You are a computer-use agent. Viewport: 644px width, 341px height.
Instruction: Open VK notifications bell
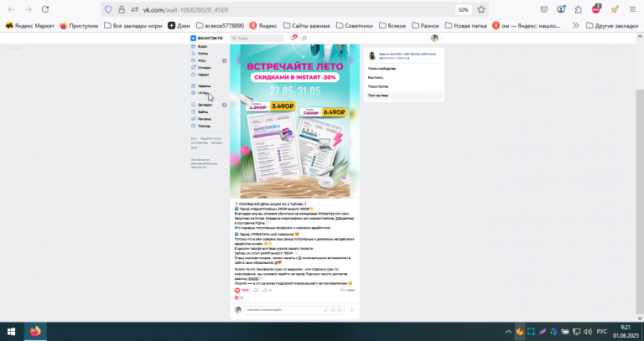[x=293, y=38]
